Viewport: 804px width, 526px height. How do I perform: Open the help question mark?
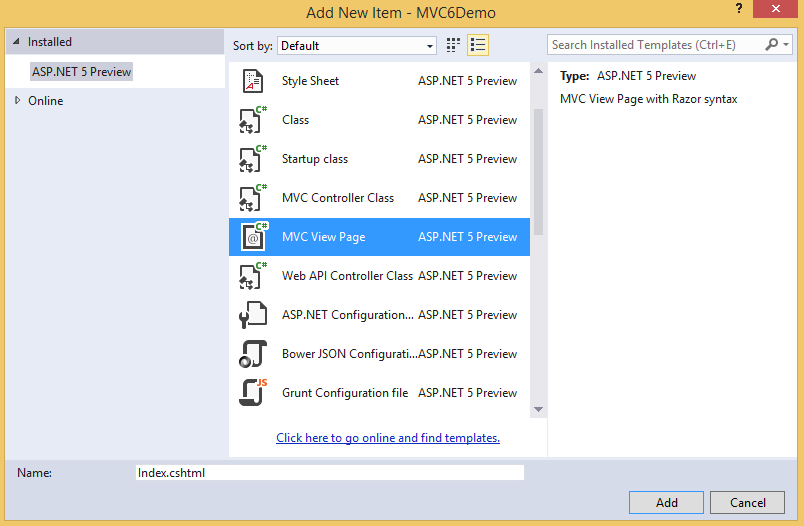[x=738, y=9]
